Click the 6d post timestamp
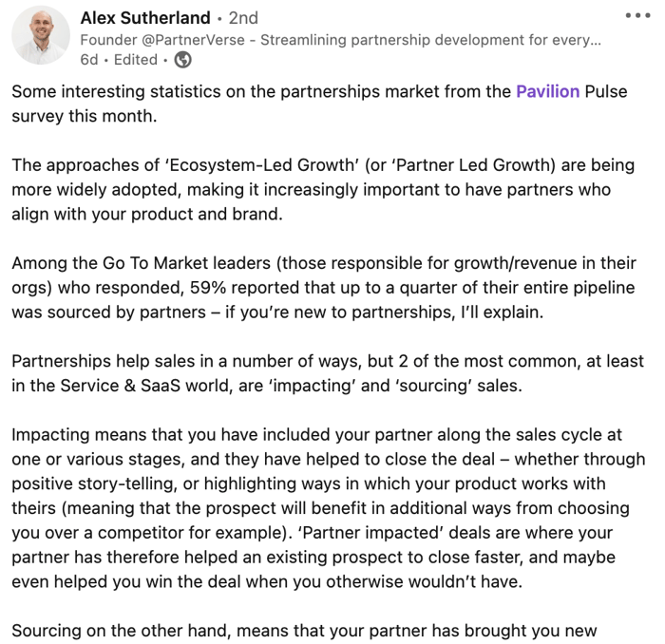 pos(89,60)
